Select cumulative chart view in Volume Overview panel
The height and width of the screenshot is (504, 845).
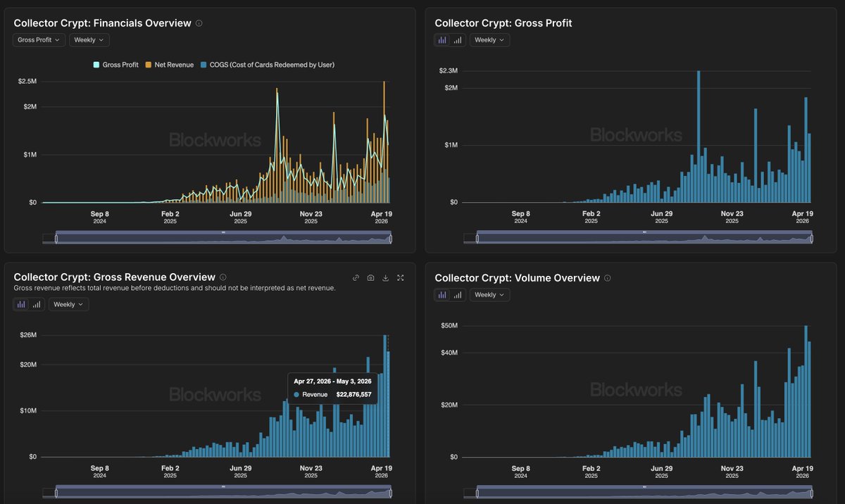point(458,295)
